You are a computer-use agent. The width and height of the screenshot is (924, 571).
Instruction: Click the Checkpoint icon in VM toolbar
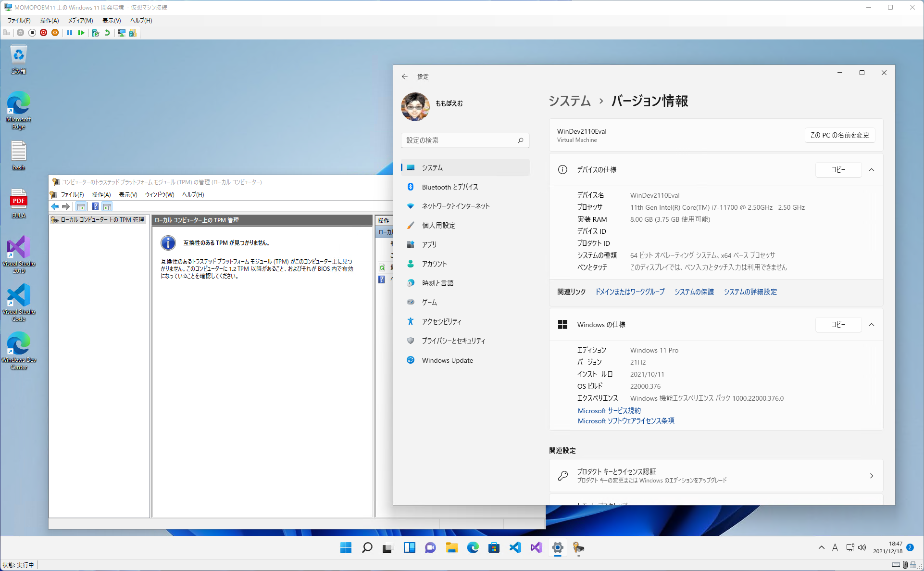[96, 33]
